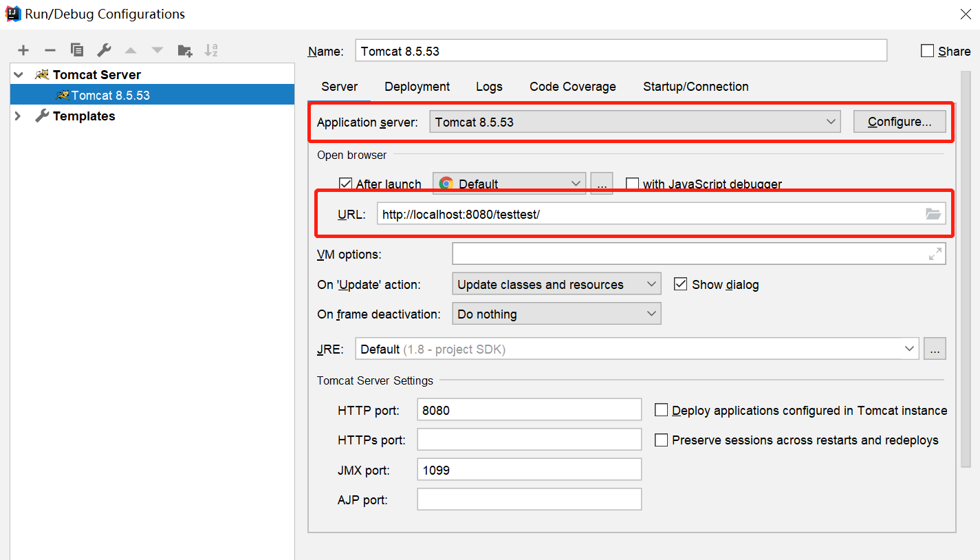The height and width of the screenshot is (560, 980).
Task: Sort configurations alphabetically
Action: coord(211,50)
